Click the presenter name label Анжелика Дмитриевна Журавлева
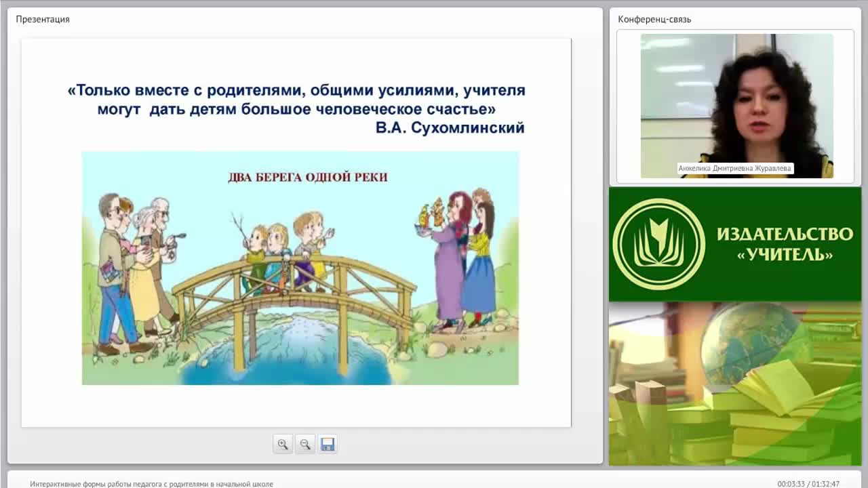Screen dimensions: 868x488 pyautogui.click(x=735, y=168)
